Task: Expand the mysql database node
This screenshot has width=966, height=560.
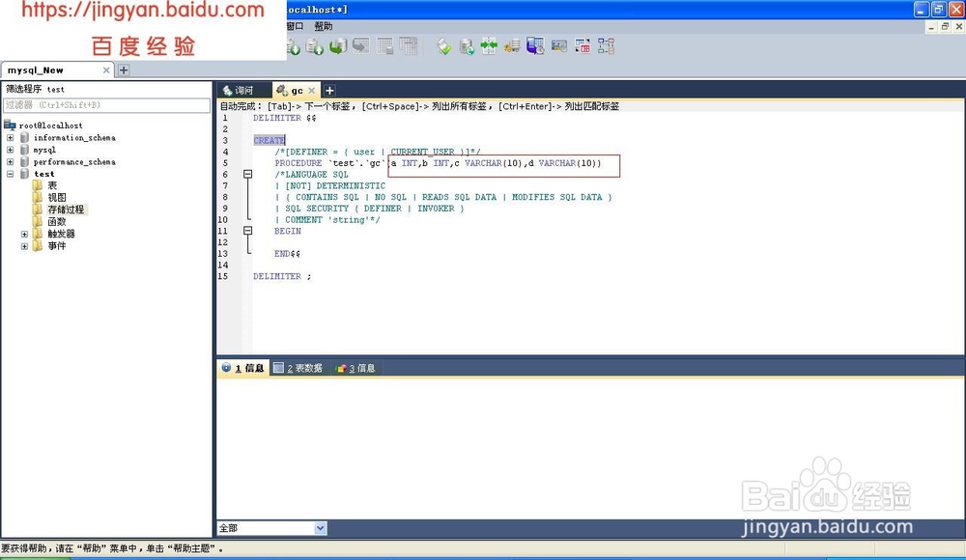Action: pyautogui.click(x=9, y=151)
